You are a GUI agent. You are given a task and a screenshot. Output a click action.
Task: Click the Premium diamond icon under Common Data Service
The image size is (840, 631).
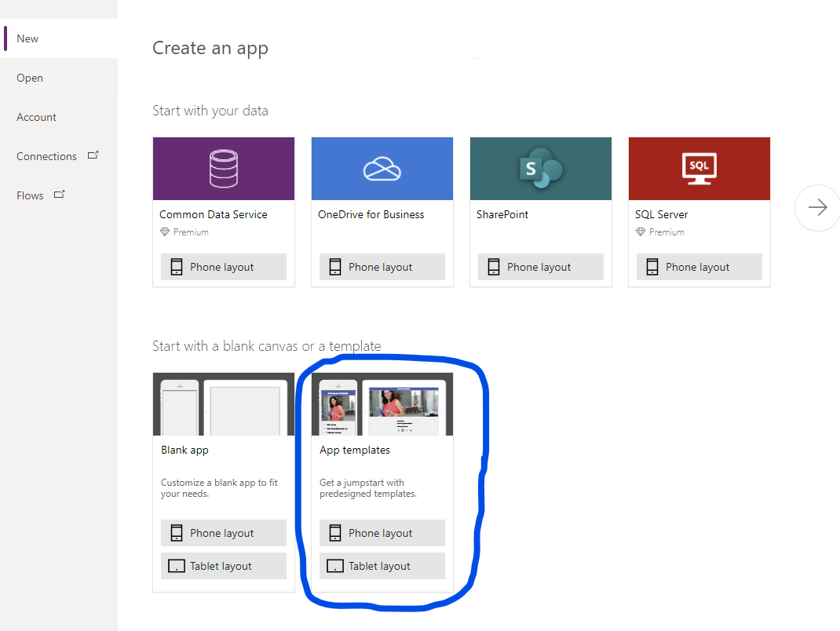tap(165, 232)
